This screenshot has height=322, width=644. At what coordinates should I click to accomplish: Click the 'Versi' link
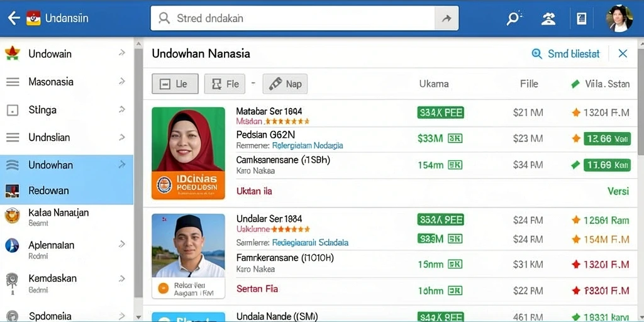(618, 191)
